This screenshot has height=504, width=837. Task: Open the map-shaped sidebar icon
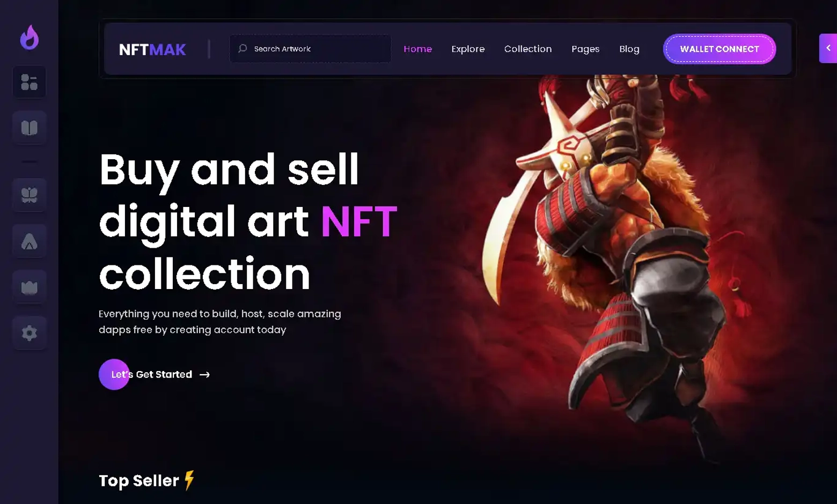(30, 287)
